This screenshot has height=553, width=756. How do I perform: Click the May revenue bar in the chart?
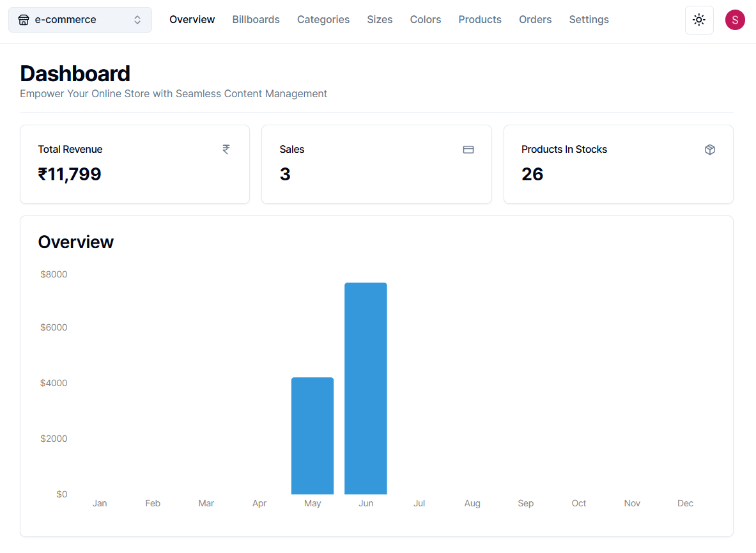coord(312,435)
